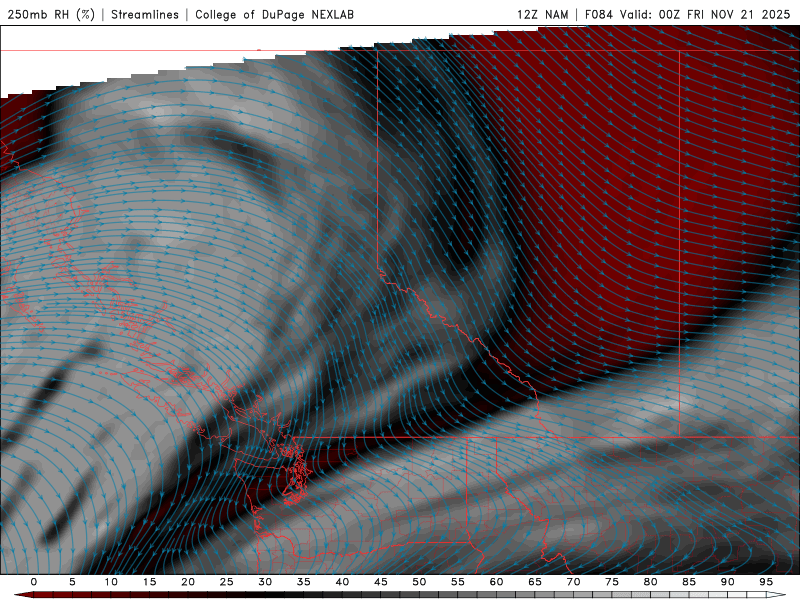The image size is (800, 600).
Task: Click the '25' colorbar tick label
Action: [227, 582]
